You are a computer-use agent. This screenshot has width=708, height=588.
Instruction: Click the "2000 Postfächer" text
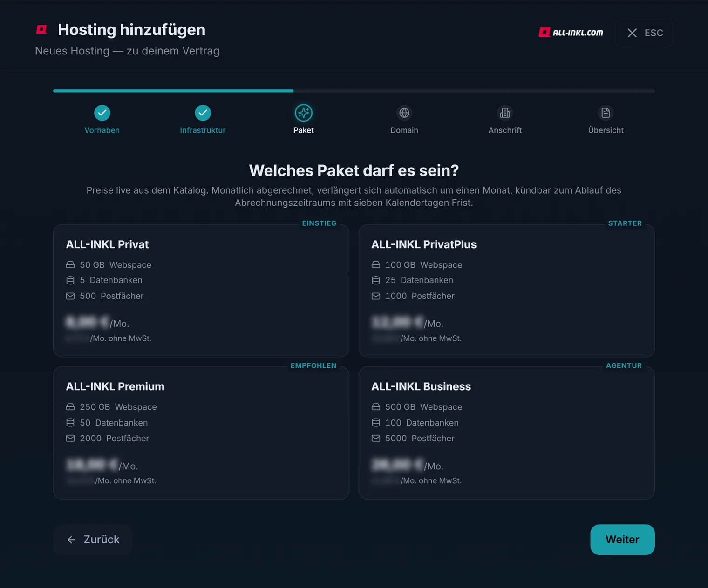coord(115,439)
